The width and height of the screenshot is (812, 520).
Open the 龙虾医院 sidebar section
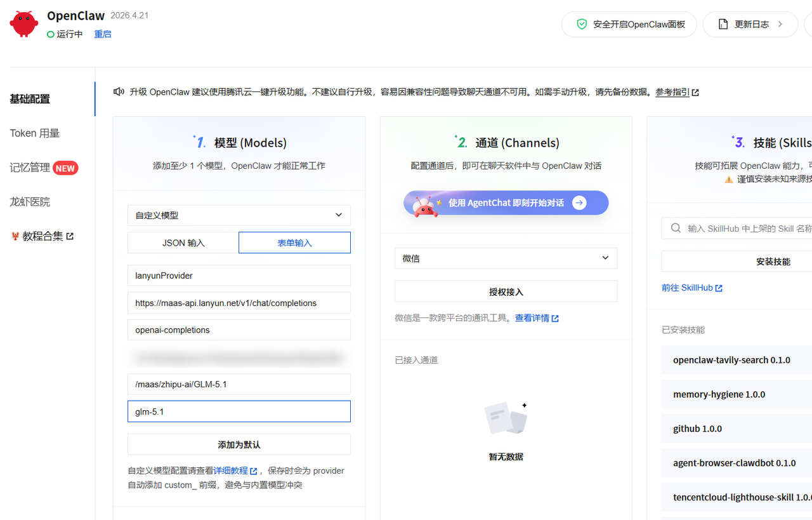click(x=30, y=202)
